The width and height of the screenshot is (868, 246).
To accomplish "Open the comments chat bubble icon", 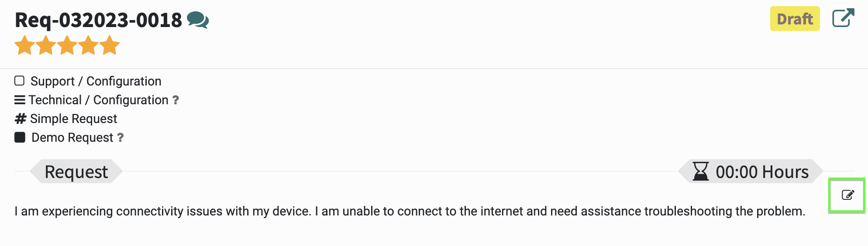I will [198, 20].
